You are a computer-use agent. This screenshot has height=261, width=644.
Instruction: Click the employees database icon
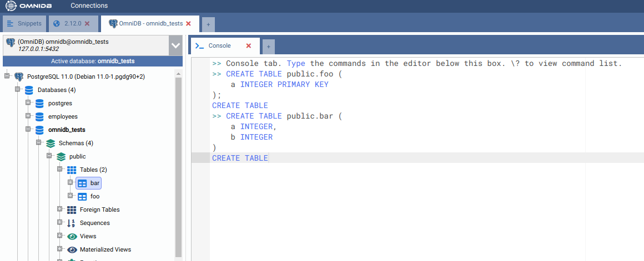click(39, 116)
